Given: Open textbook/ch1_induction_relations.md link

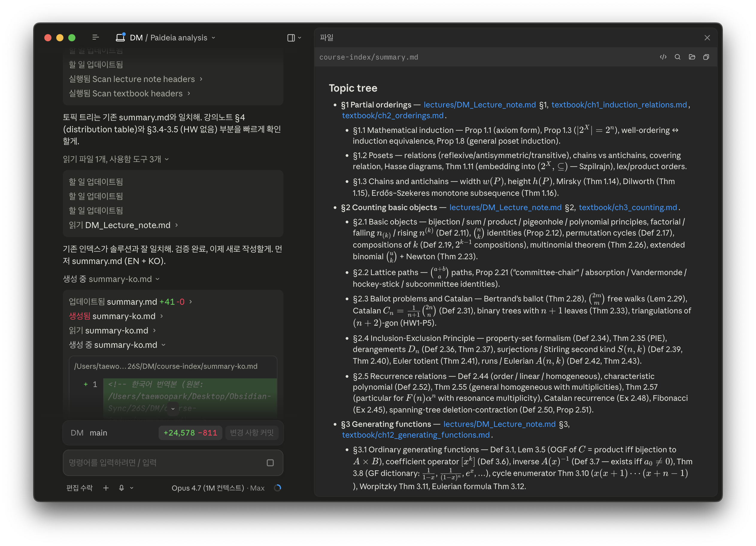Looking at the screenshot, I should [619, 105].
